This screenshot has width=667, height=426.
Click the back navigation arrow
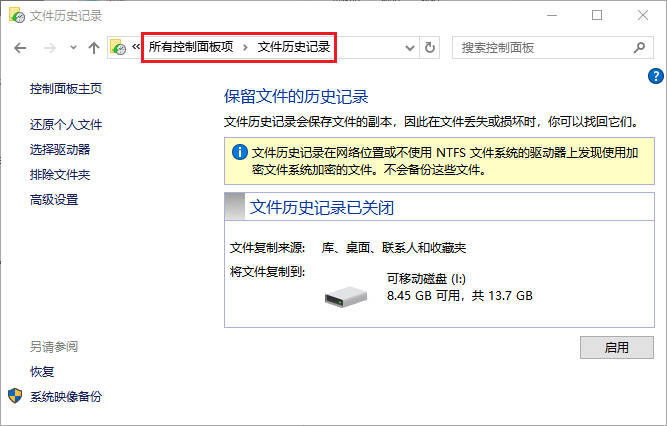[x=20, y=48]
